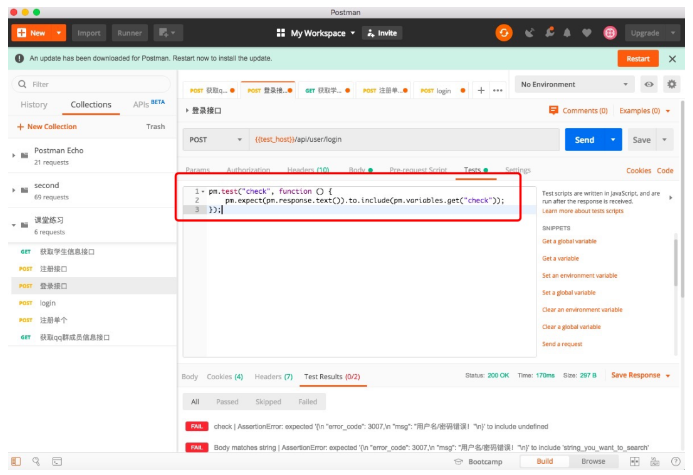Switch to response Headers (7) tab
The image size is (693, 475).
coord(274,376)
